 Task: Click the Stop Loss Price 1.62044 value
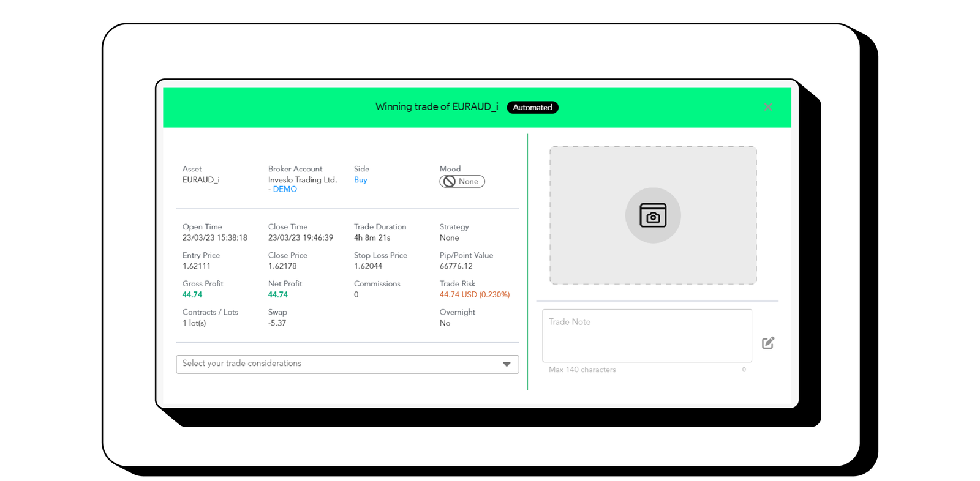(367, 266)
